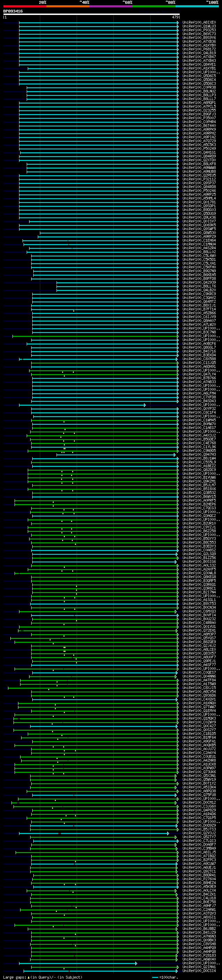Viewport: 222px width, 980px height.
Task: Click the 479 end position label
Action: [175, 17]
